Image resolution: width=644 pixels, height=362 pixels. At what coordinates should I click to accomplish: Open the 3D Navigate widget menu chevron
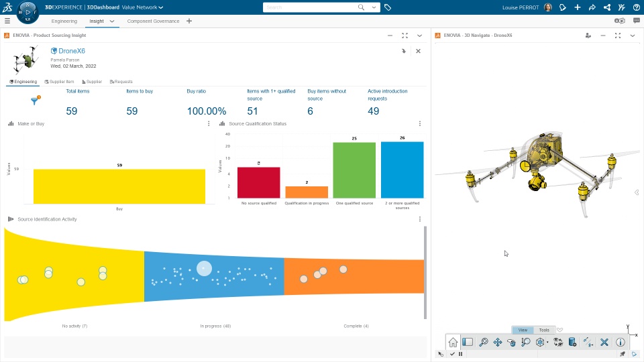[633, 36]
